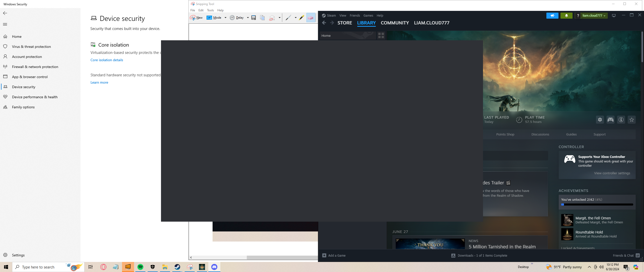
Task: Open the Snipping Tool Edit menu
Action: tap(201, 10)
